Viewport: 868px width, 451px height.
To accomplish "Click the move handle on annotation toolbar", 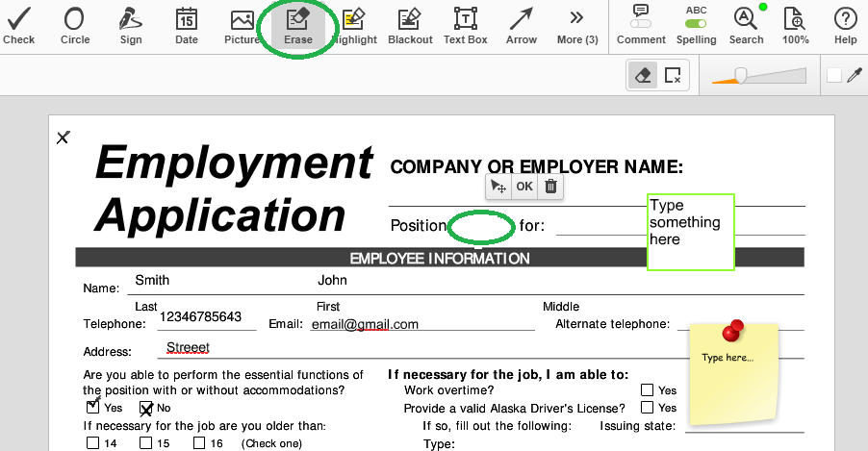I will pyautogui.click(x=498, y=187).
